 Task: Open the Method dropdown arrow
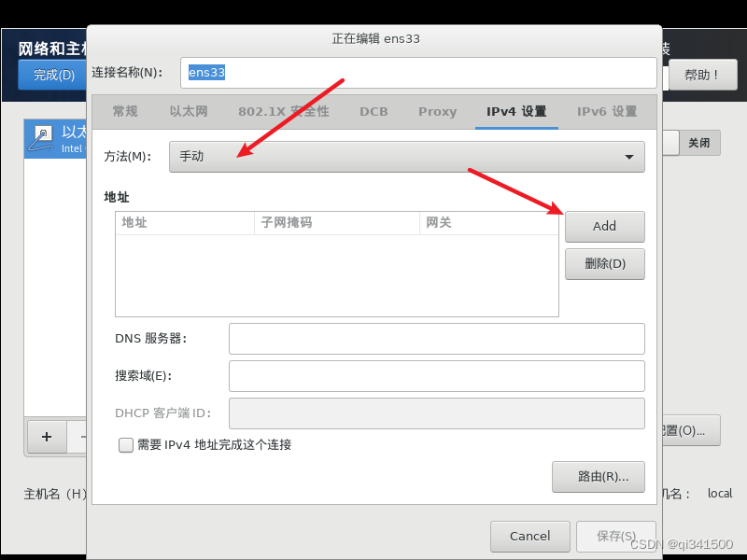coord(628,157)
